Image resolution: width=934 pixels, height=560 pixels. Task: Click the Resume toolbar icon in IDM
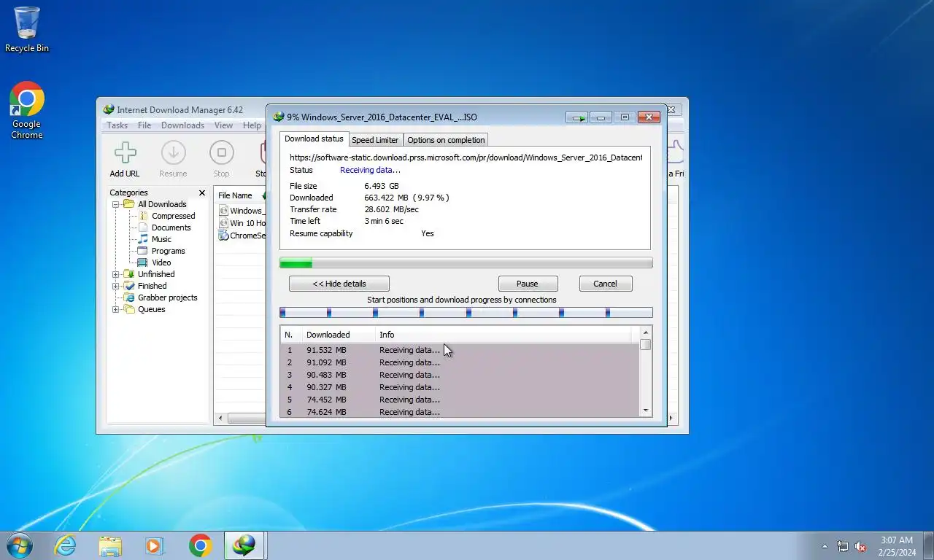tap(173, 159)
